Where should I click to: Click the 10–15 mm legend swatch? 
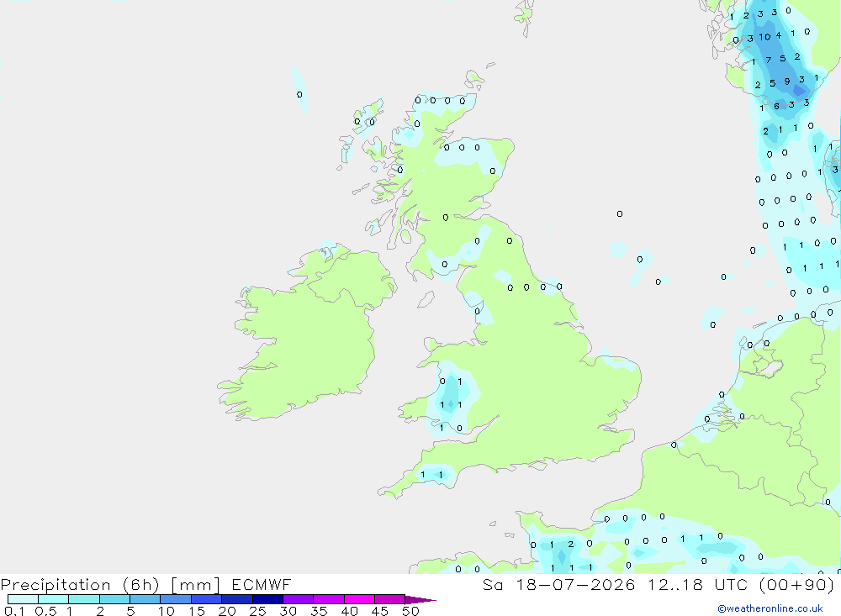click(176, 599)
